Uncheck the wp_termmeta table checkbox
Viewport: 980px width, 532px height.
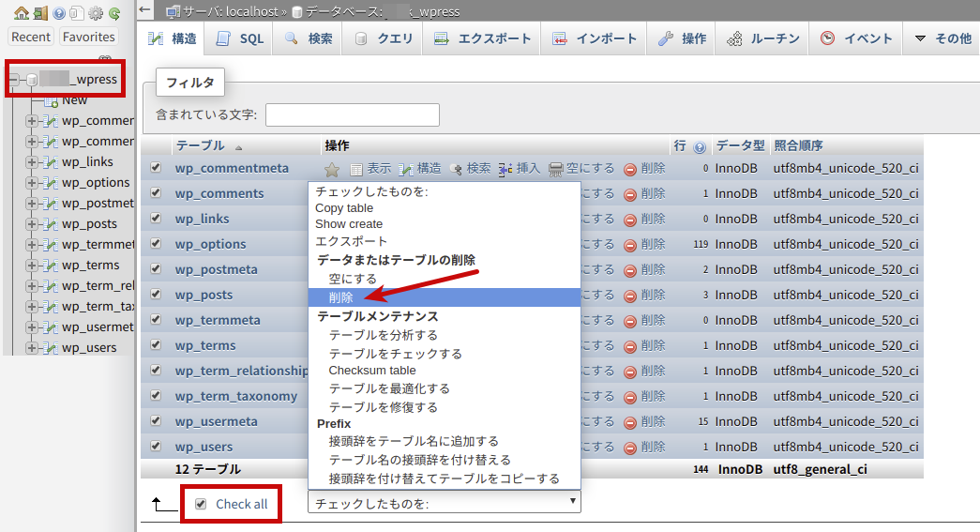[x=156, y=319]
